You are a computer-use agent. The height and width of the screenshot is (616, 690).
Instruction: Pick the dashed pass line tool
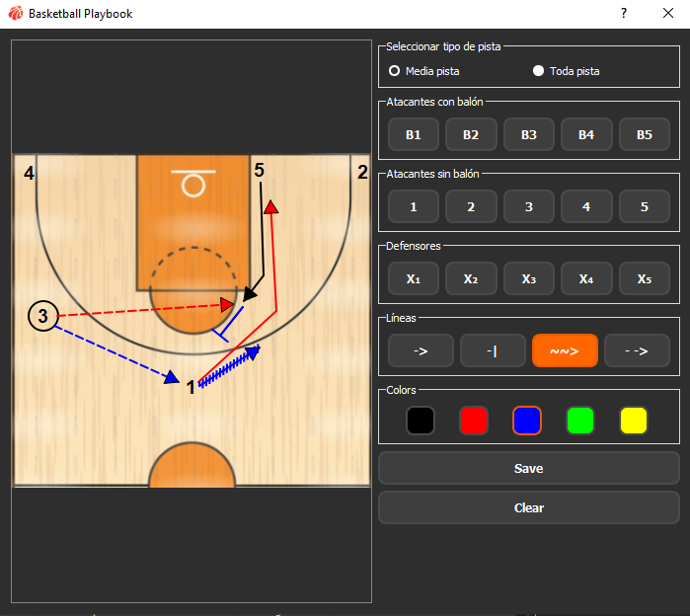coord(637,350)
